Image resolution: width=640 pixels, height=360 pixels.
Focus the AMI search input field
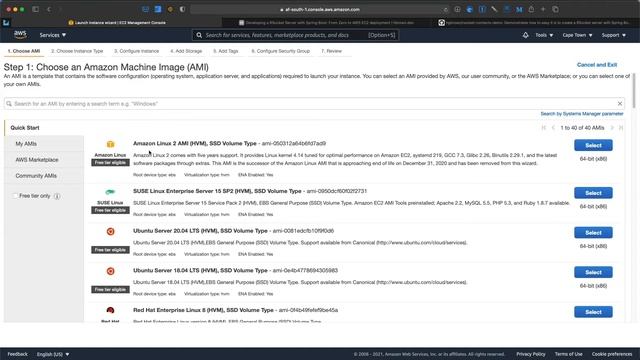coord(314,104)
